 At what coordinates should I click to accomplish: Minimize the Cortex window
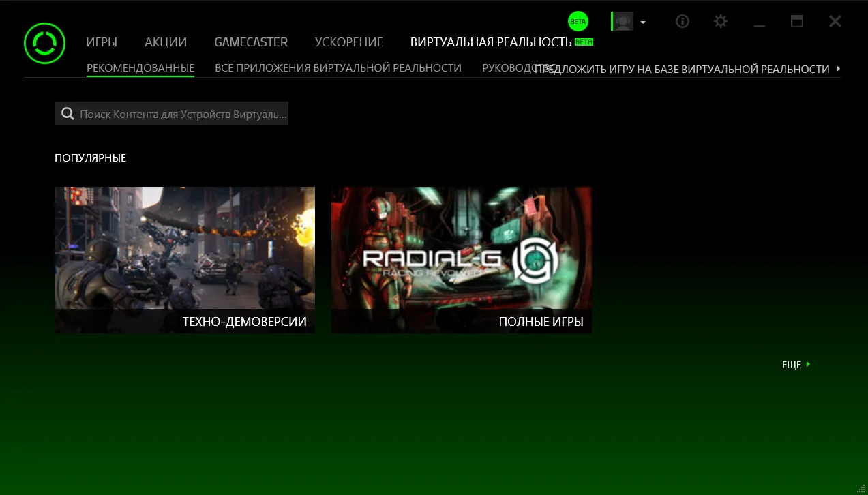[760, 25]
